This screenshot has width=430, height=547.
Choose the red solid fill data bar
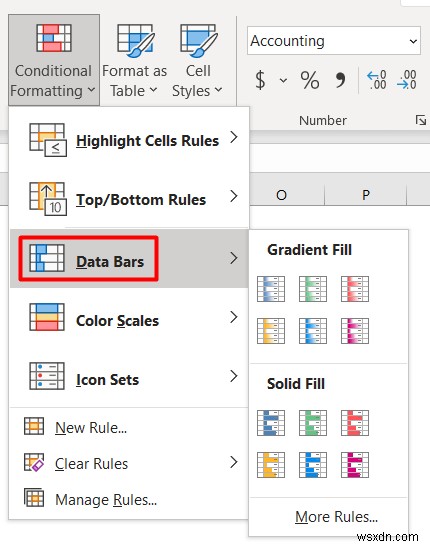click(355, 423)
